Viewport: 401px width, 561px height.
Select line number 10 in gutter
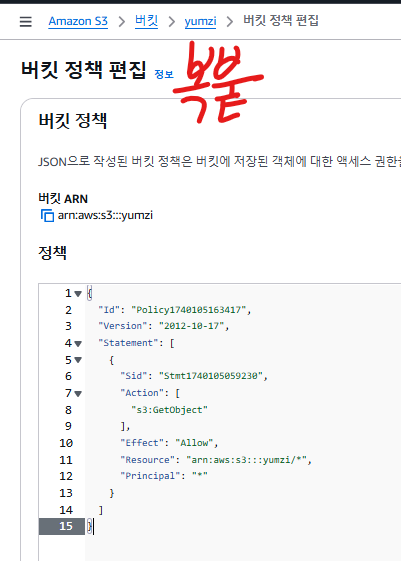pyautogui.click(x=66, y=443)
